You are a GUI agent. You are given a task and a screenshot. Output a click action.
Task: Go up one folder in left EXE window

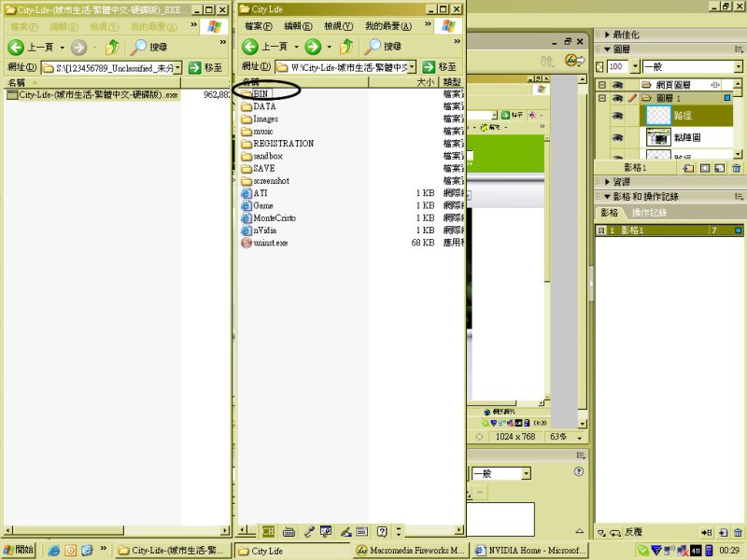(112, 48)
